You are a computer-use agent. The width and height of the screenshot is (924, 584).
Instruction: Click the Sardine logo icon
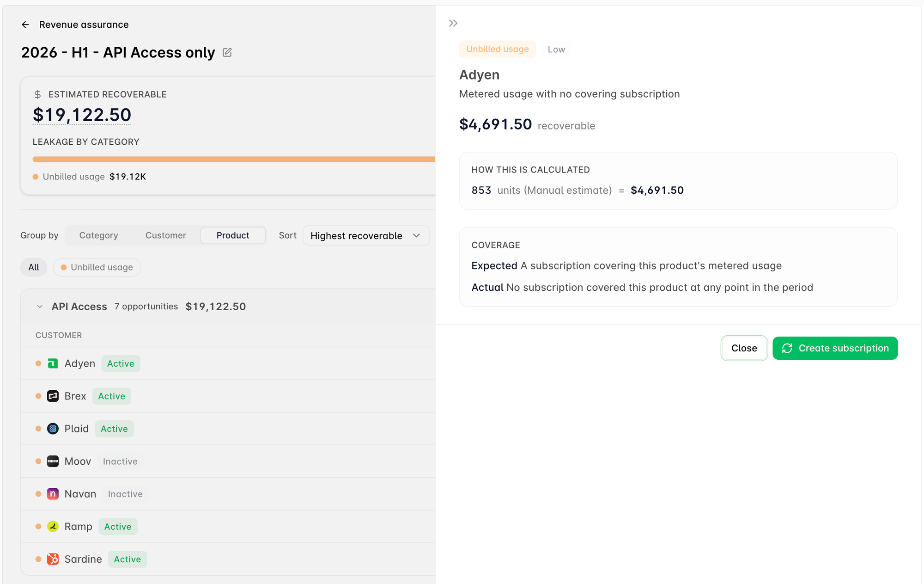click(53, 559)
